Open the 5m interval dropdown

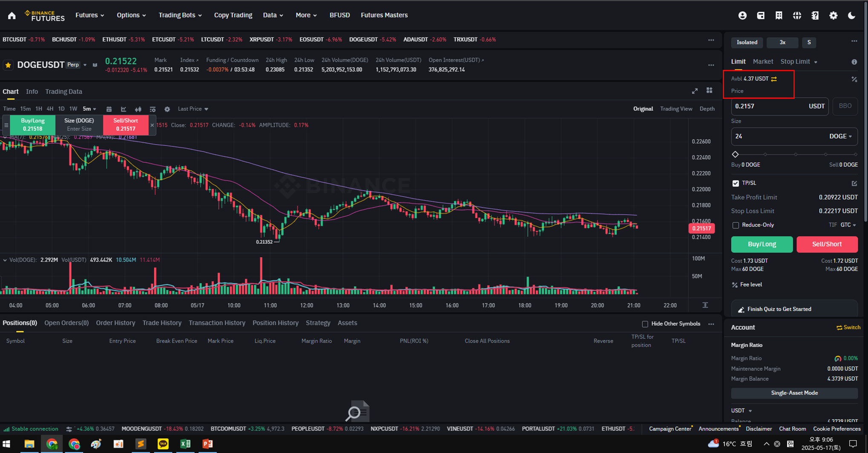pyautogui.click(x=89, y=109)
